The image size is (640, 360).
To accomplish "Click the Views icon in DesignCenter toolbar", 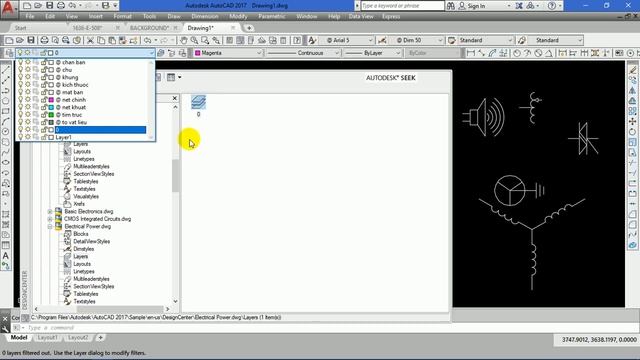I will [171, 77].
